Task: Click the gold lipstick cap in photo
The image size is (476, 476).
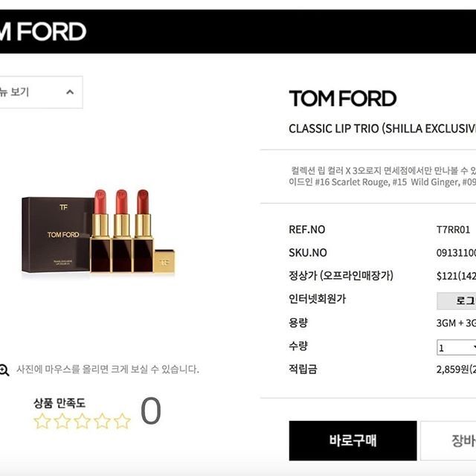Action: [x=164, y=261]
